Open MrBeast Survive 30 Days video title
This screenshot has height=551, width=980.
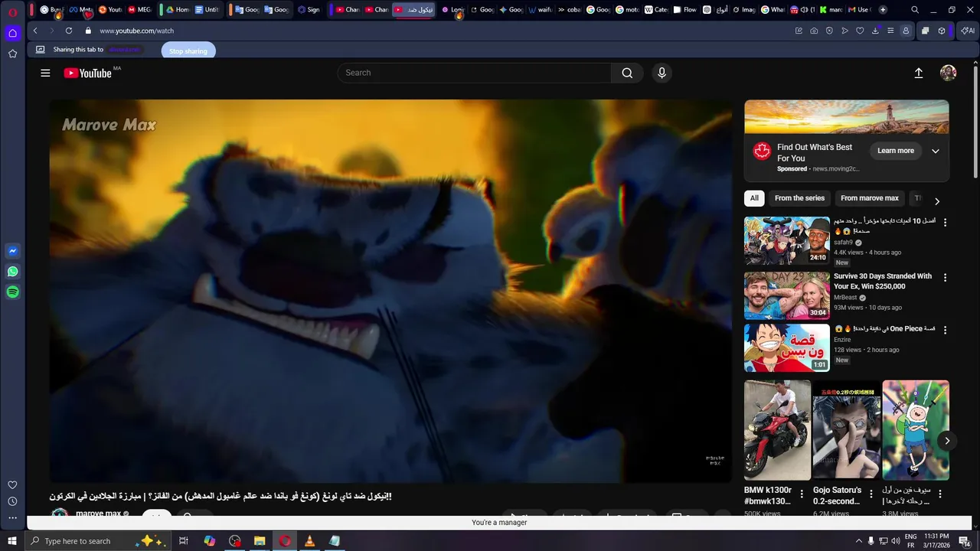click(x=883, y=281)
